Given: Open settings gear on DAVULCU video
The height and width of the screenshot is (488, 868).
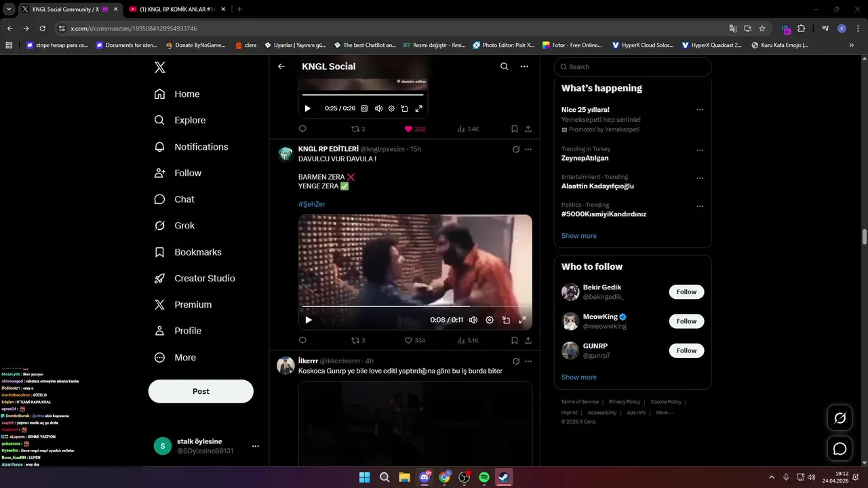Looking at the screenshot, I should tap(490, 320).
